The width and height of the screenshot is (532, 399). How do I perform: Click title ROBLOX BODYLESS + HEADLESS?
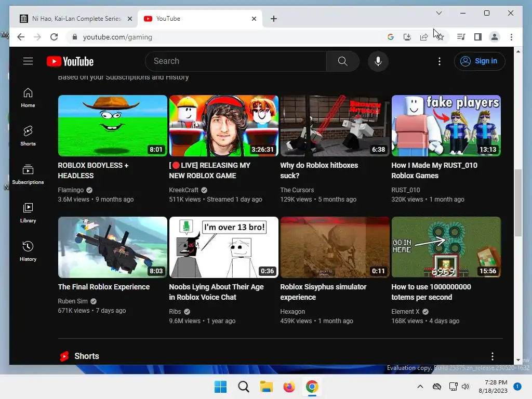(93, 170)
